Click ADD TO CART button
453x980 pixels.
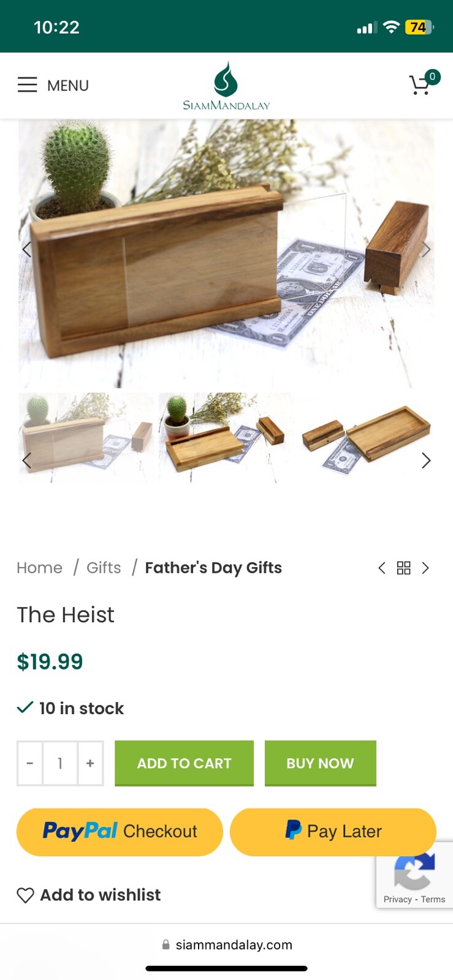pyautogui.click(x=184, y=763)
